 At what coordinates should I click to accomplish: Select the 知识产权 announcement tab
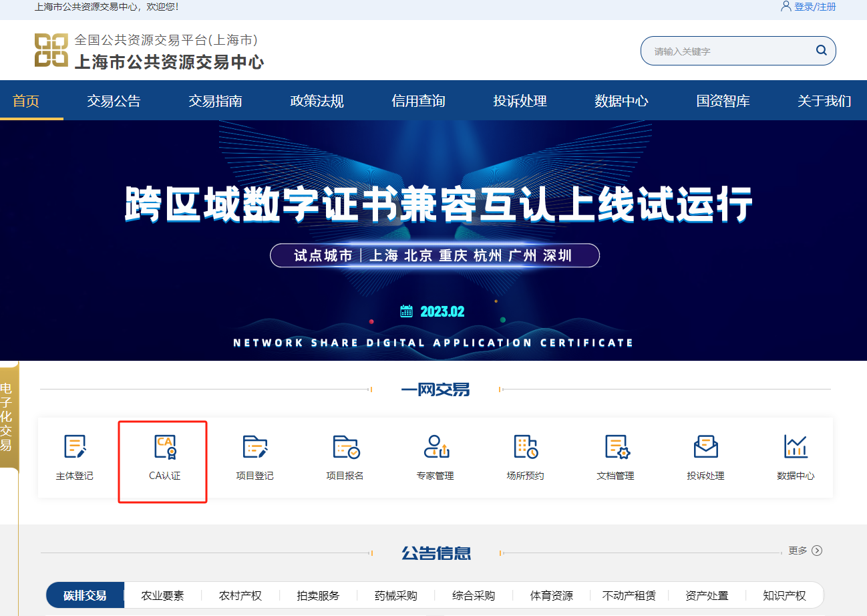(784, 595)
